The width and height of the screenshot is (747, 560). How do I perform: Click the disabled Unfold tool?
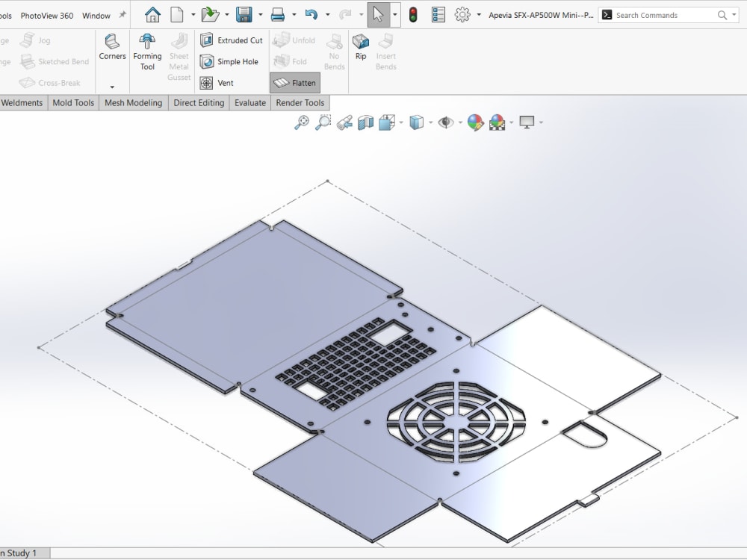click(294, 40)
